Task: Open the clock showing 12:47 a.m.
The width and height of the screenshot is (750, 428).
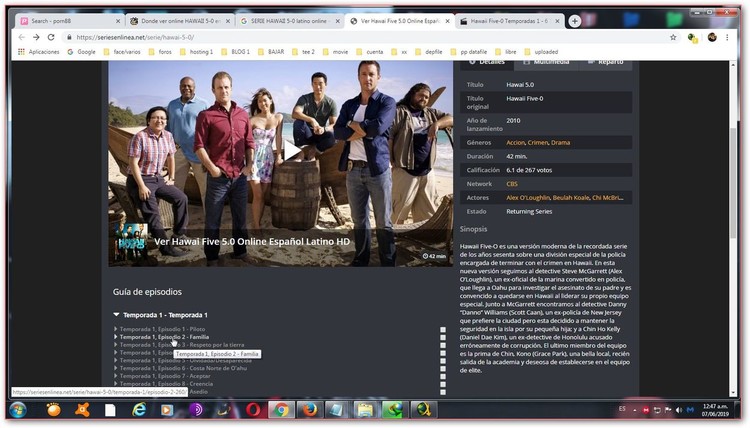Action: 715,410
